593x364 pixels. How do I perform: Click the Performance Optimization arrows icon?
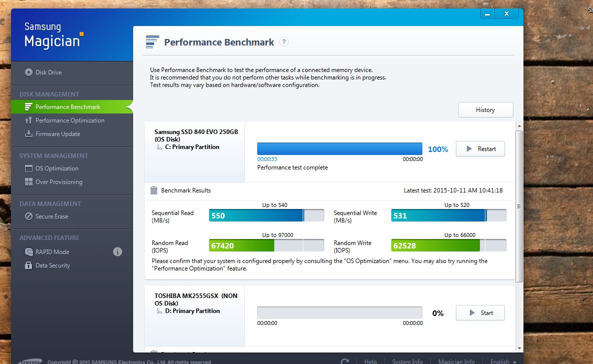point(29,120)
